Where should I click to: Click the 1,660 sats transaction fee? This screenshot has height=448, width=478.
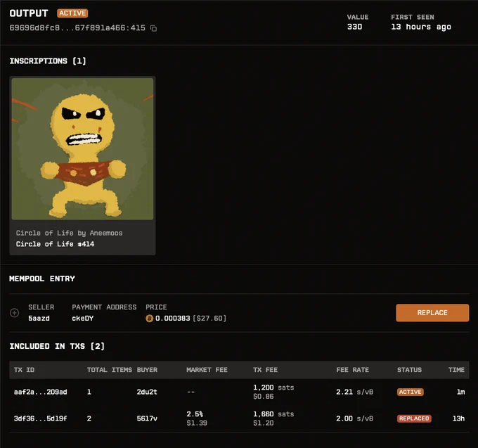click(x=273, y=414)
